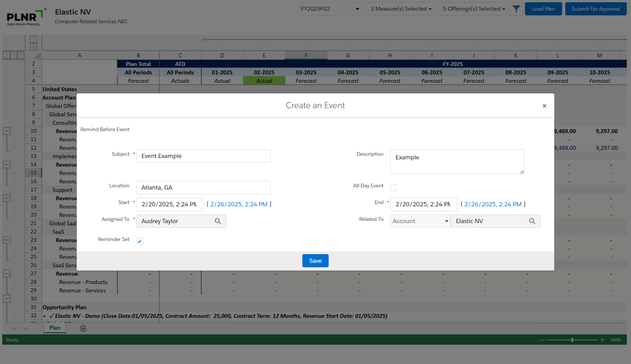Click previous sheet arrow in tab bar

(x=14, y=328)
